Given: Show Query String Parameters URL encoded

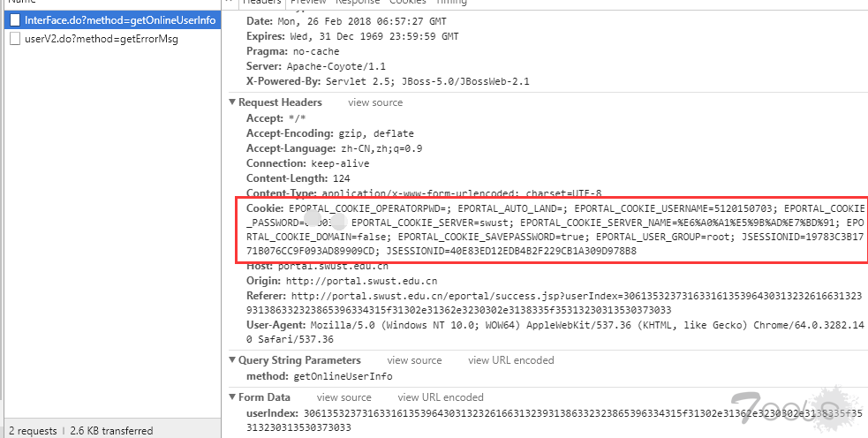Looking at the screenshot, I should coord(511,360).
